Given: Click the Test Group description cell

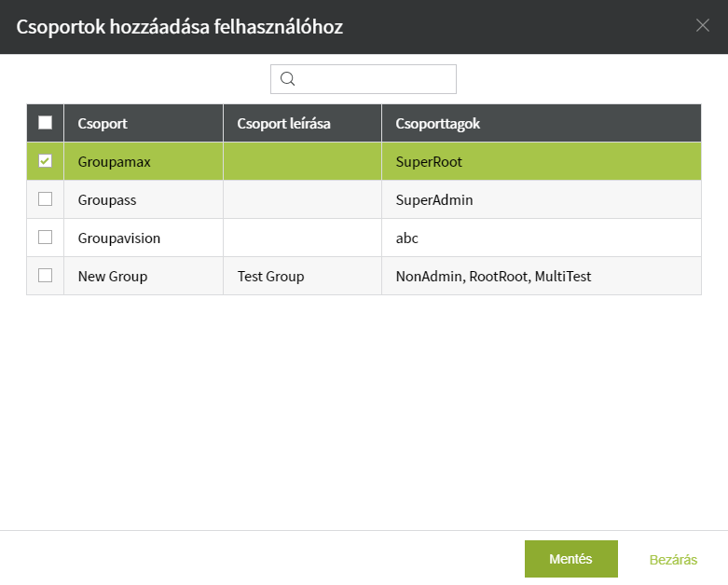Looking at the screenshot, I should pos(302,276).
